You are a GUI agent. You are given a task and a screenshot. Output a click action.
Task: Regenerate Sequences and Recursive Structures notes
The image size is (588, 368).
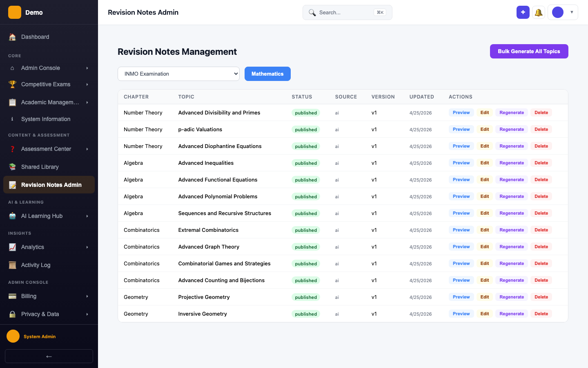[x=512, y=213]
